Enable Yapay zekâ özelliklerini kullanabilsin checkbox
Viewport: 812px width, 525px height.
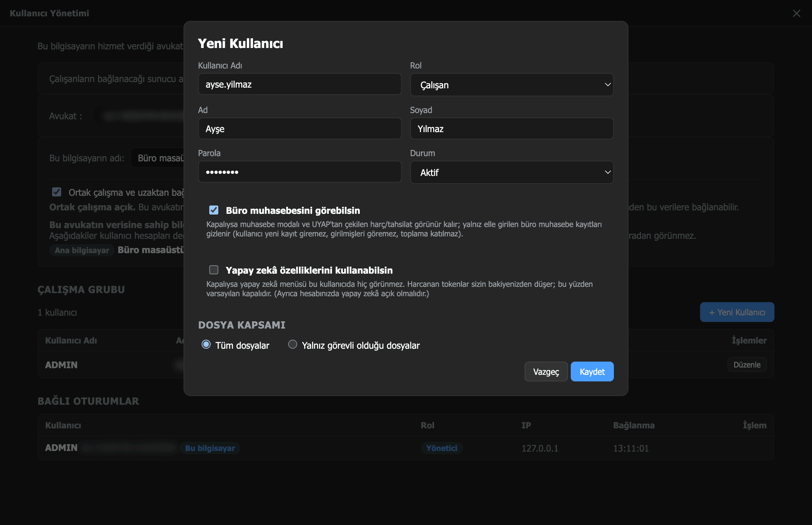tap(214, 270)
